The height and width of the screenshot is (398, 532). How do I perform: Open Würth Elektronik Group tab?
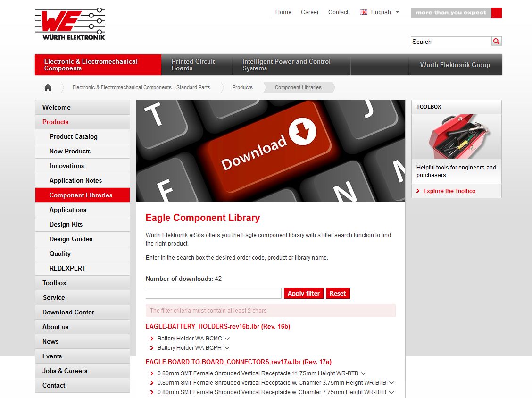[x=455, y=65]
